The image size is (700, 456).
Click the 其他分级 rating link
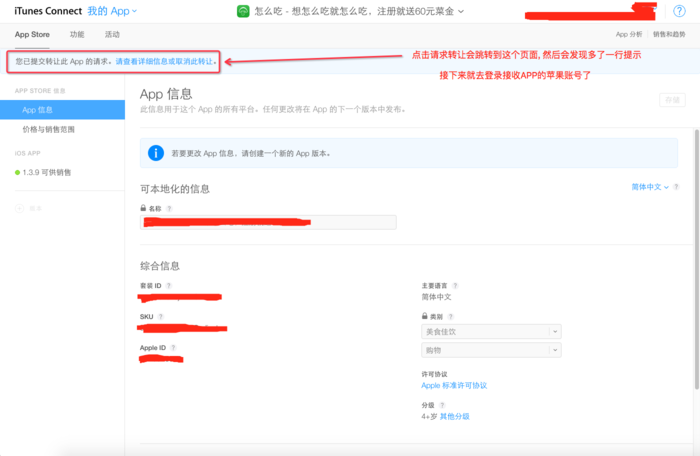click(x=454, y=416)
